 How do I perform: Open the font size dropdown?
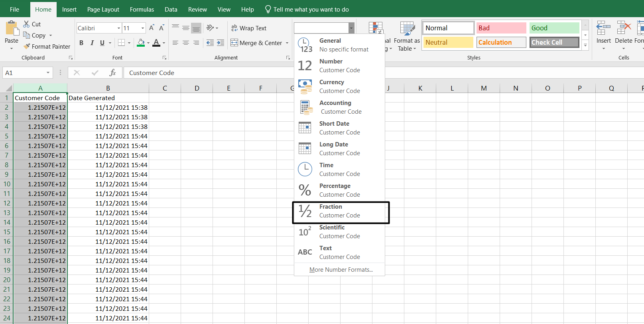click(143, 28)
